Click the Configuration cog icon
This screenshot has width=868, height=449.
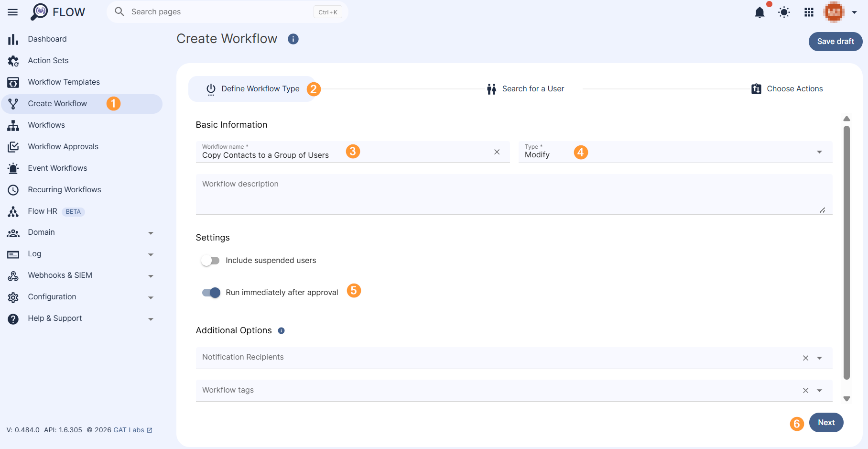point(13,297)
